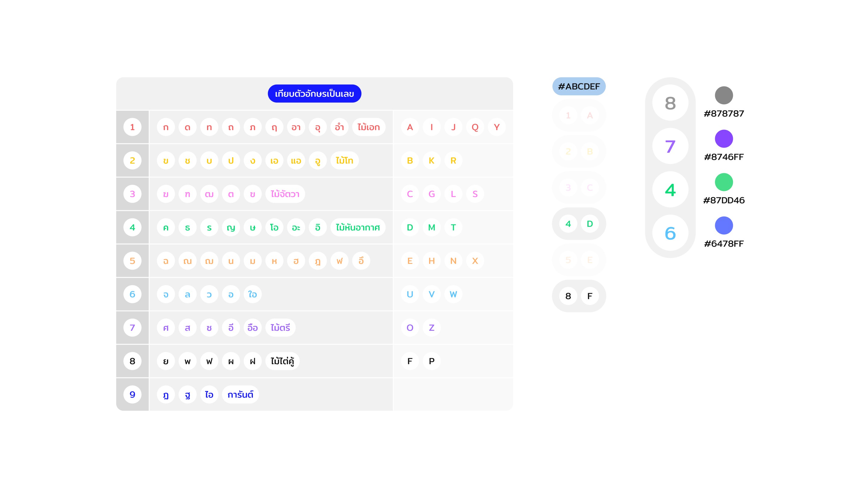Click the green ไม้หันอากาศ chip
Viewport: 868px width, 488px height.
click(357, 227)
